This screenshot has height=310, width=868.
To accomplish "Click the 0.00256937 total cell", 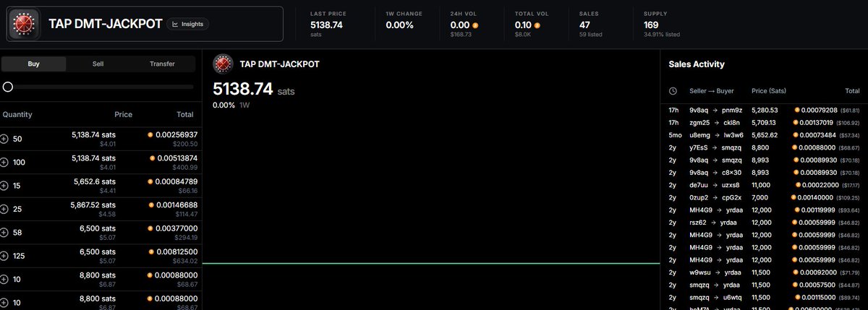I will [176, 135].
